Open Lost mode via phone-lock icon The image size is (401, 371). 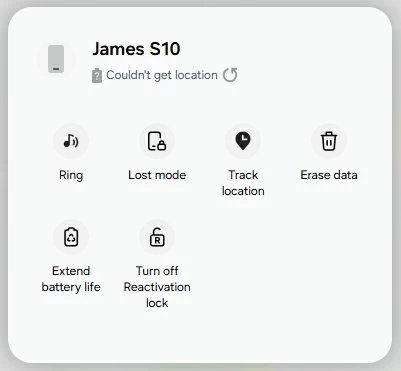tap(157, 141)
